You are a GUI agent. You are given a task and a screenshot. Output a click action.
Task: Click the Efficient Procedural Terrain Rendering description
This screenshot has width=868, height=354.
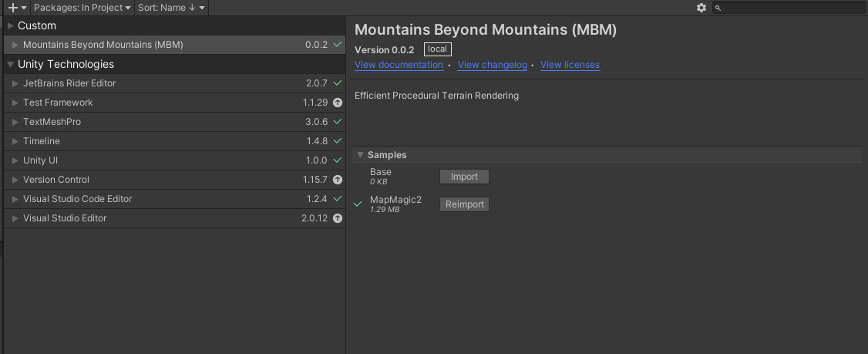tap(437, 96)
